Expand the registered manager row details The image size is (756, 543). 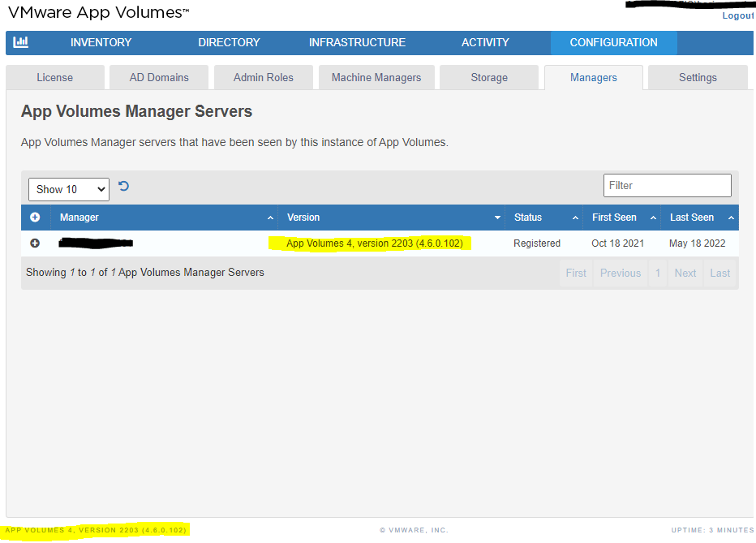tap(35, 243)
